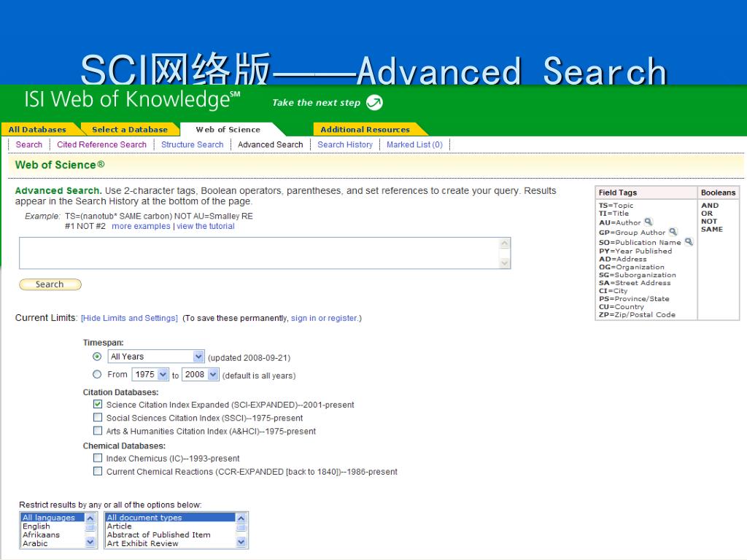Click the AND boolean operator
Viewport: 747px width, 560px height.
tap(709, 205)
